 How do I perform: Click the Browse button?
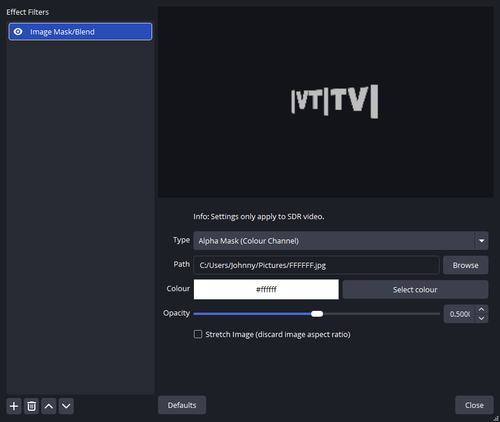tap(466, 265)
